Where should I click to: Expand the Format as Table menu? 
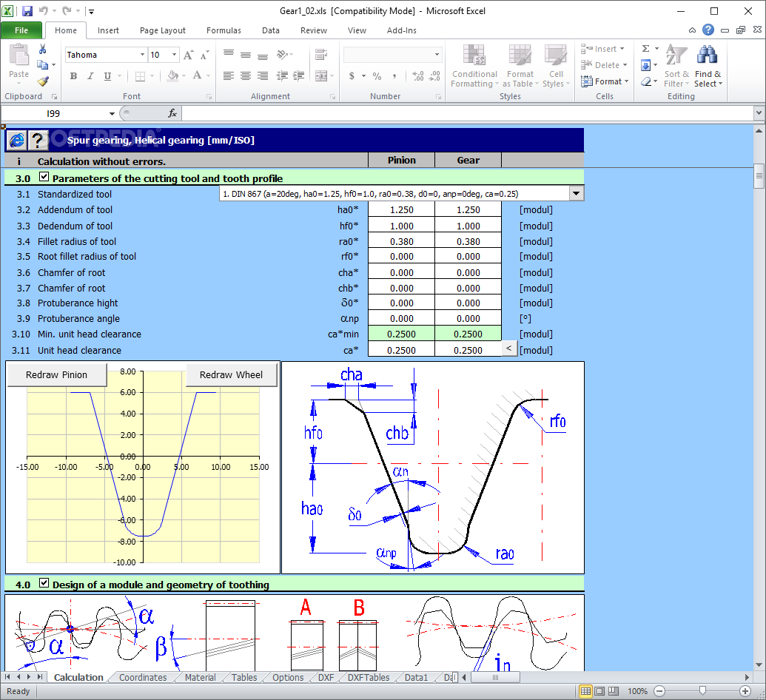[x=520, y=66]
